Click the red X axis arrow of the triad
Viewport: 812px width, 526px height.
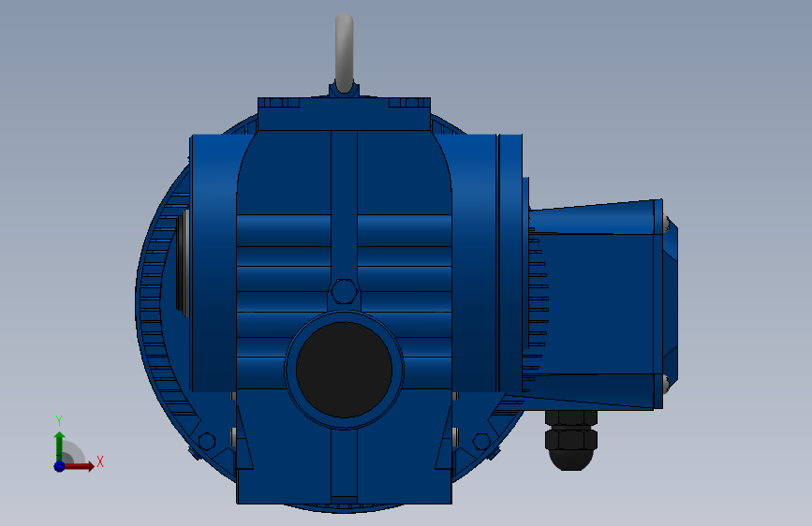[x=79, y=466]
